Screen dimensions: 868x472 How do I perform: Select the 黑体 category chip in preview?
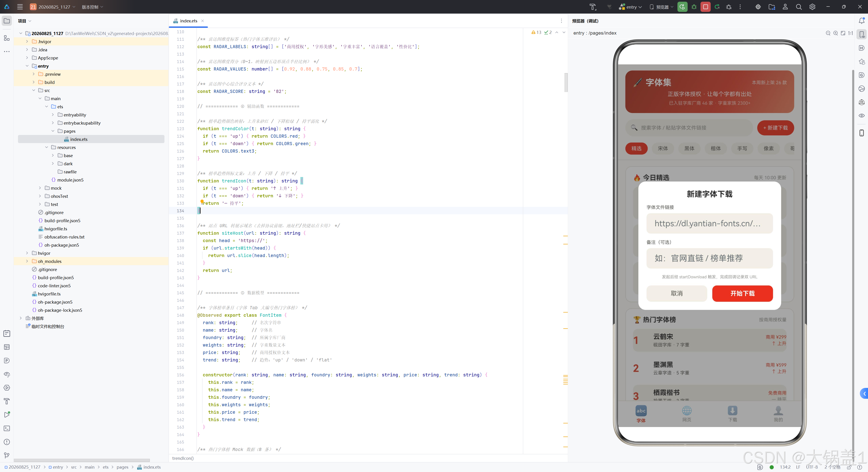click(x=689, y=149)
